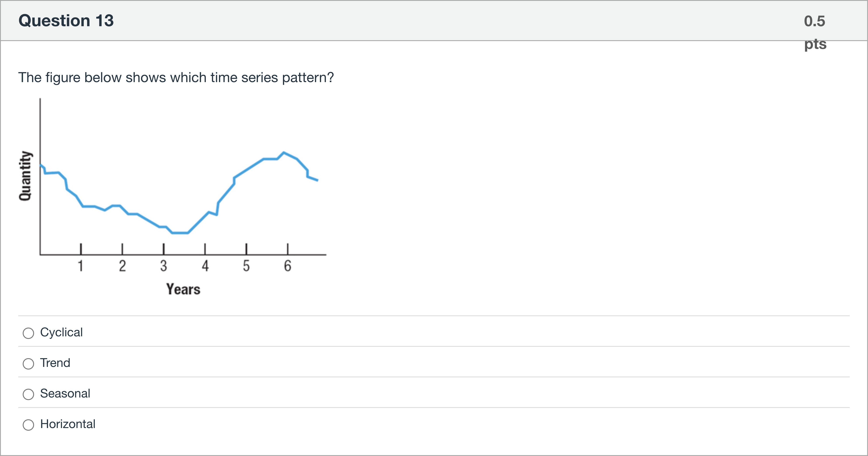The width and height of the screenshot is (868, 456).
Task: Click the "Horizontal" answer label text
Action: (x=68, y=424)
